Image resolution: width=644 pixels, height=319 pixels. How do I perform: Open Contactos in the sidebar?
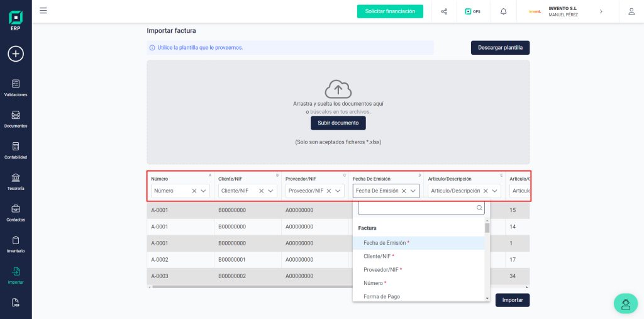(16, 213)
